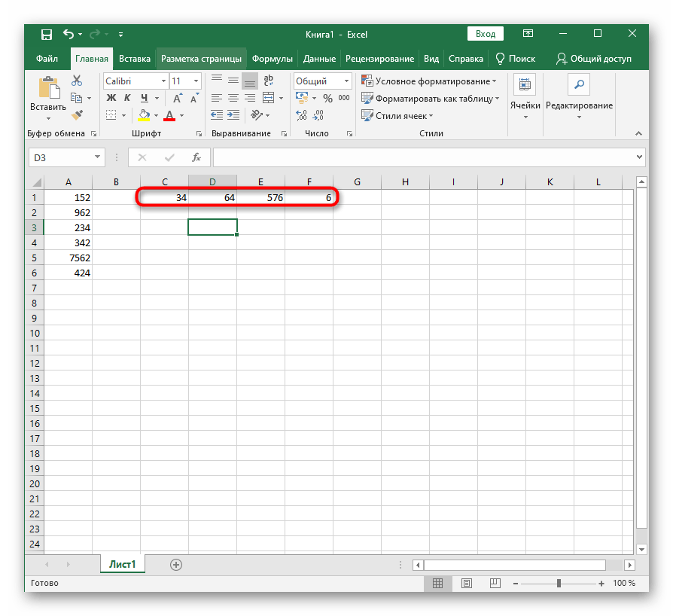The height and width of the screenshot is (616, 673).
Task: Open ribbon display options icon
Action: (x=528, y=33)
